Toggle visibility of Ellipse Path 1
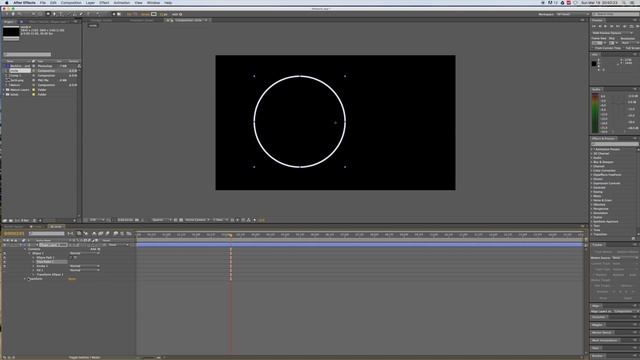This screenshot has height=360, width=640. coord(5,258)
